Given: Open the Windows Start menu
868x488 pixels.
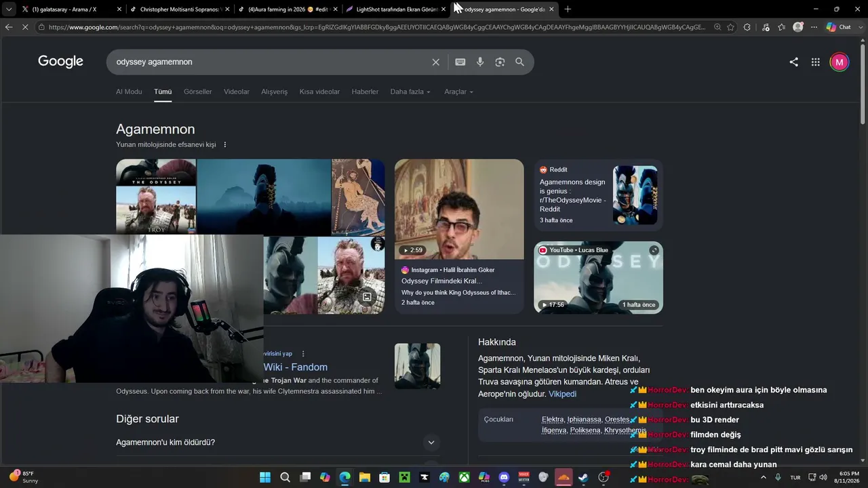Looking at the screenshot, I should pos(265,477).
